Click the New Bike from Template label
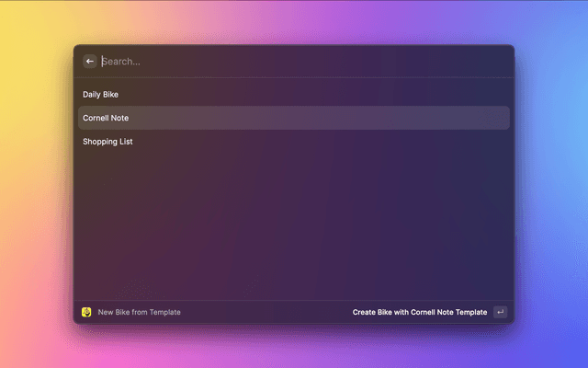Screen dimensions: 588x368 coord(140,312)
